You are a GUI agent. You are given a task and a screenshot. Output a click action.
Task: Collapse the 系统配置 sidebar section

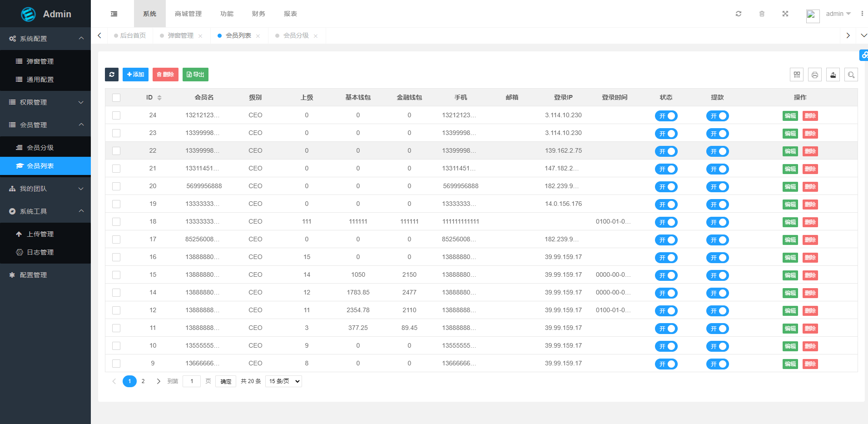pyautogui.click(x=45, y=39)
